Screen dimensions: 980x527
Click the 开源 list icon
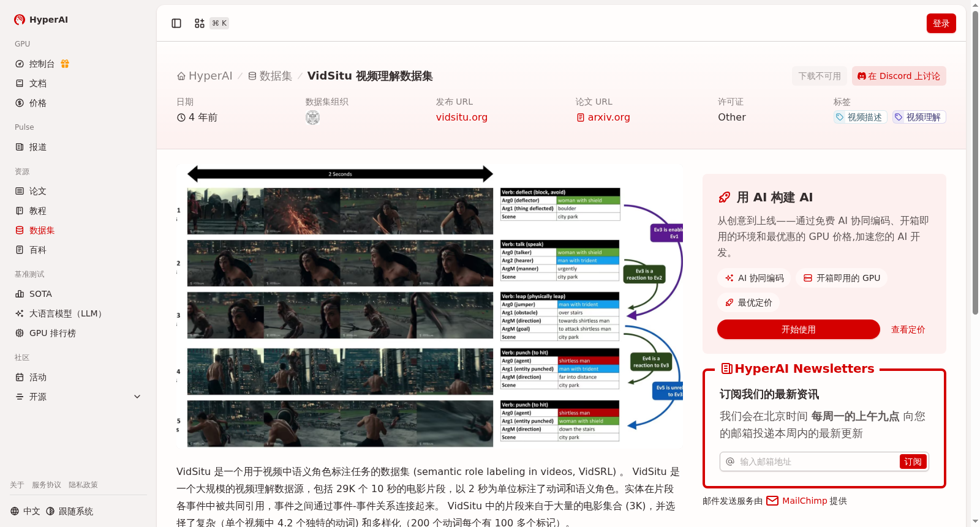coord(20,397)
